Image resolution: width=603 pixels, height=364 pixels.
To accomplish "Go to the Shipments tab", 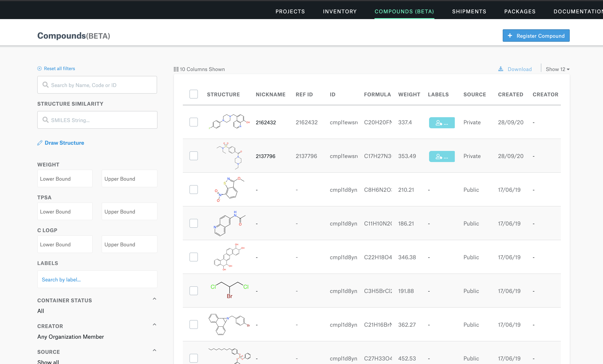I will (x=469, y=12).
